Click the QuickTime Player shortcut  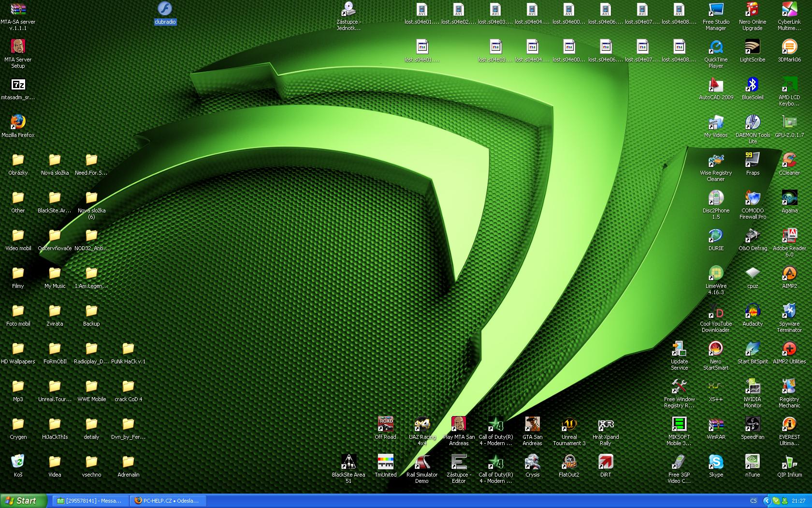click(716, 47)
